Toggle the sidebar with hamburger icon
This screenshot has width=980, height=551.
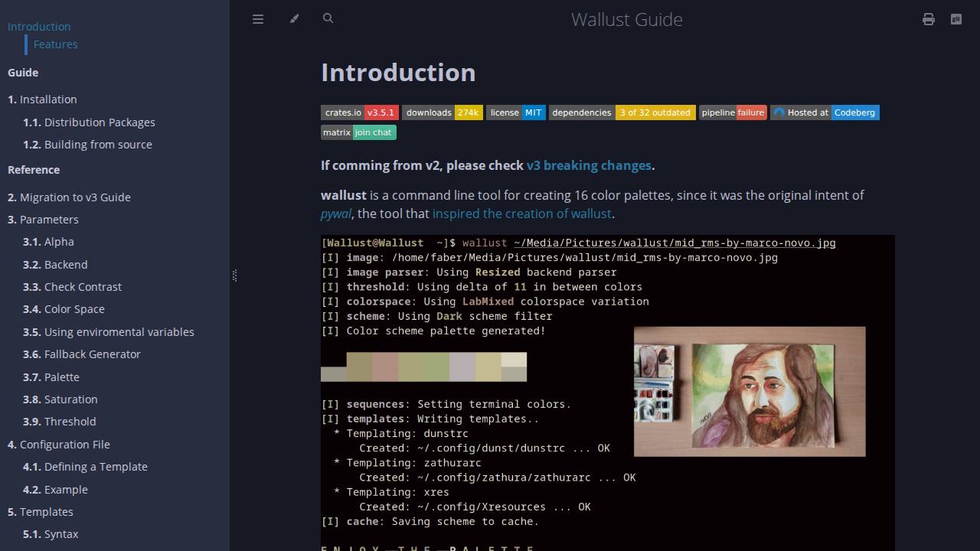pos(258,19)
